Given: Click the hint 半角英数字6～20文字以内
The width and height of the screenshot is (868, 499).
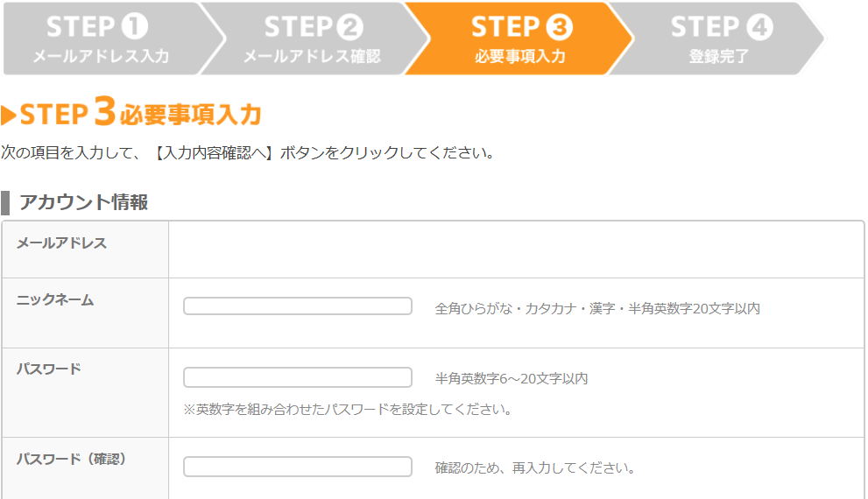Looking at the screenshot, I should pyautogui.click(x=511, y=378).
